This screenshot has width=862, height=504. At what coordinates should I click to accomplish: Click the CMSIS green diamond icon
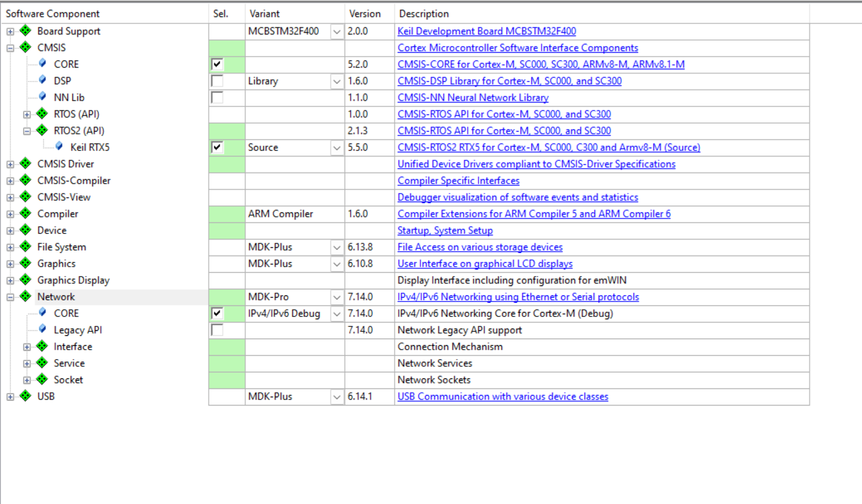coord(25,47)
